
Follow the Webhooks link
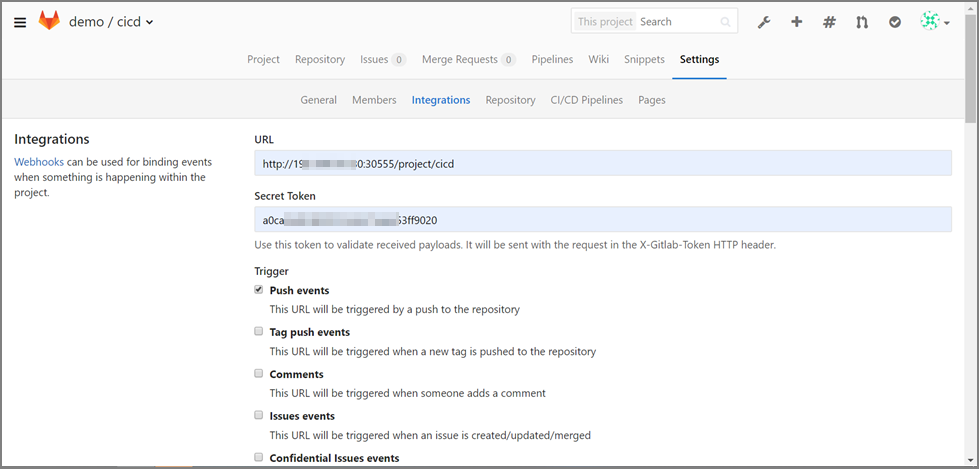(x=39, y=162)
